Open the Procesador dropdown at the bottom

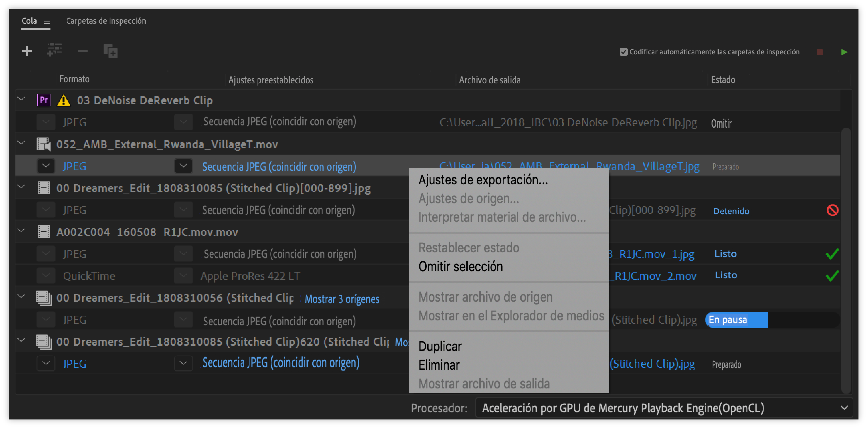[844, 408]
